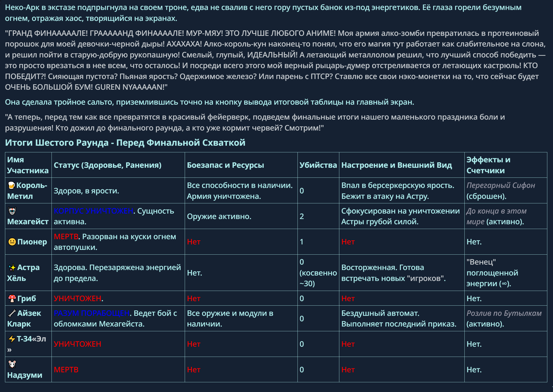This screenshot has height=392, width=553.
Task: Click the sparkles emoji beside Астра Хёль
Action: coord(12,267)
